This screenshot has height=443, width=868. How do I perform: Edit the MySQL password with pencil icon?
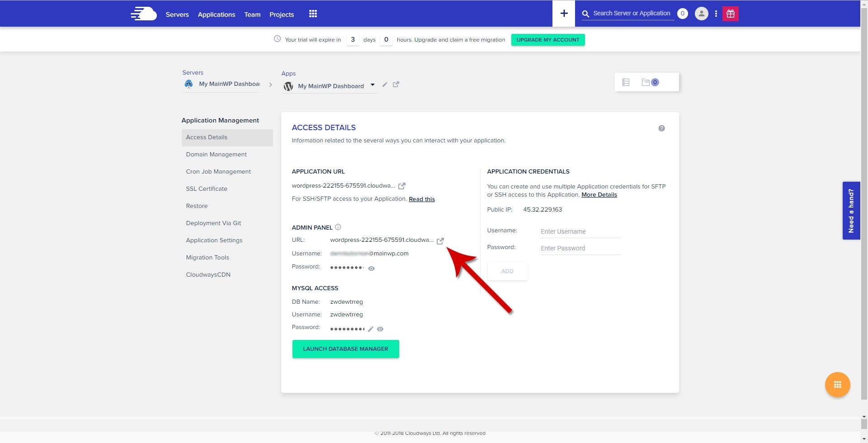tap(370, 329)
